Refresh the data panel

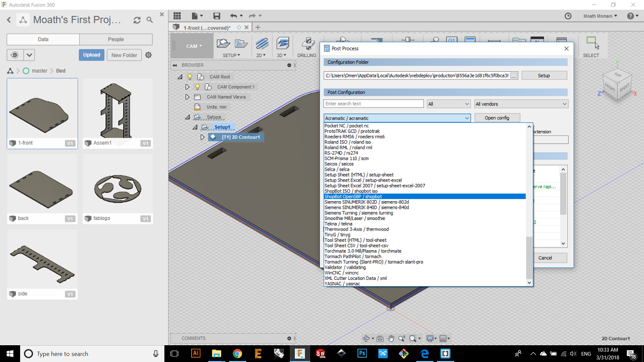tap(137, 20)
